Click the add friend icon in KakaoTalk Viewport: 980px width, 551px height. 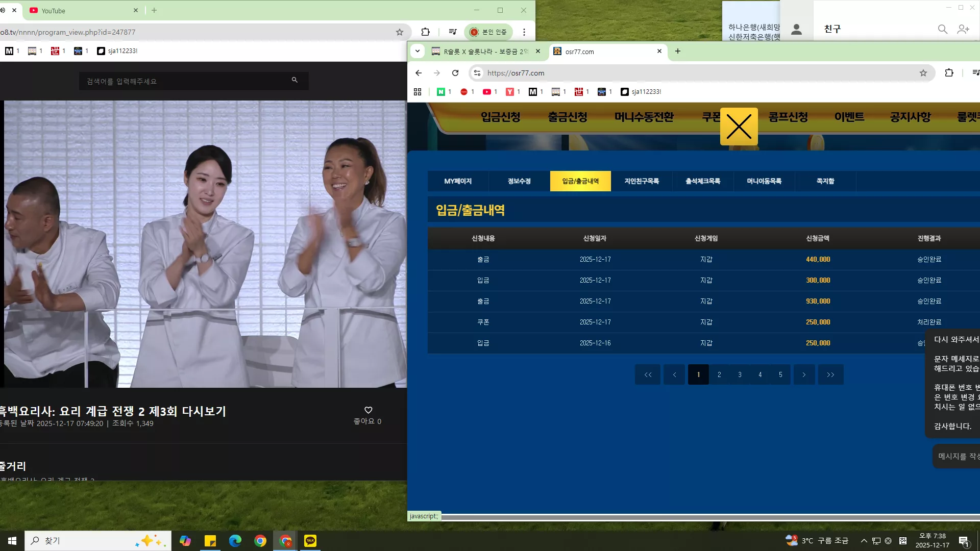pyautogui.click(x=963, y=29)
